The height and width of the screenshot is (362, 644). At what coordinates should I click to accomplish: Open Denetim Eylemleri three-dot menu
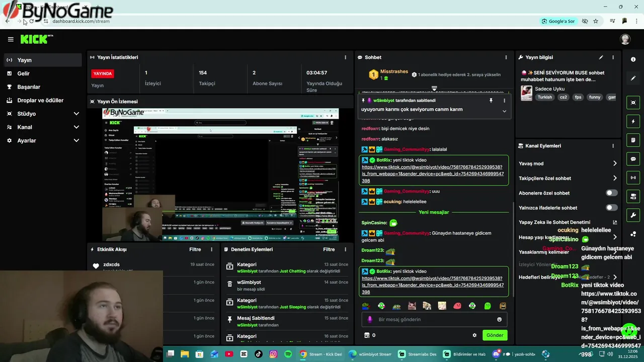[x=345, y=249]
